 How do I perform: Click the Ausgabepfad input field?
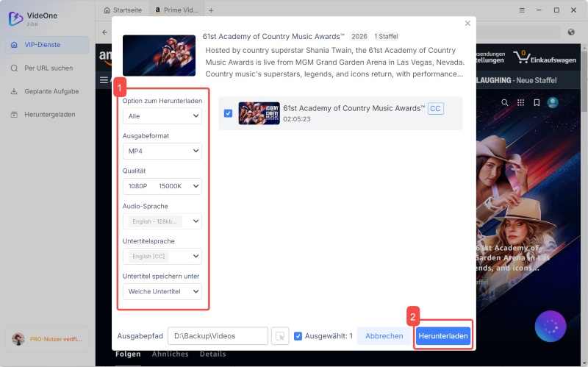pos(218,336)
